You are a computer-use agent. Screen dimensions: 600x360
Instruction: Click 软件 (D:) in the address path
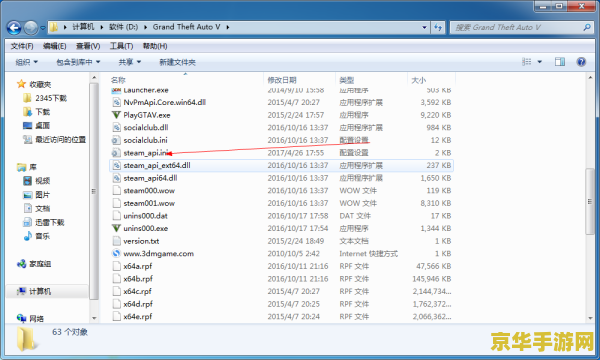tap(123, 27)
